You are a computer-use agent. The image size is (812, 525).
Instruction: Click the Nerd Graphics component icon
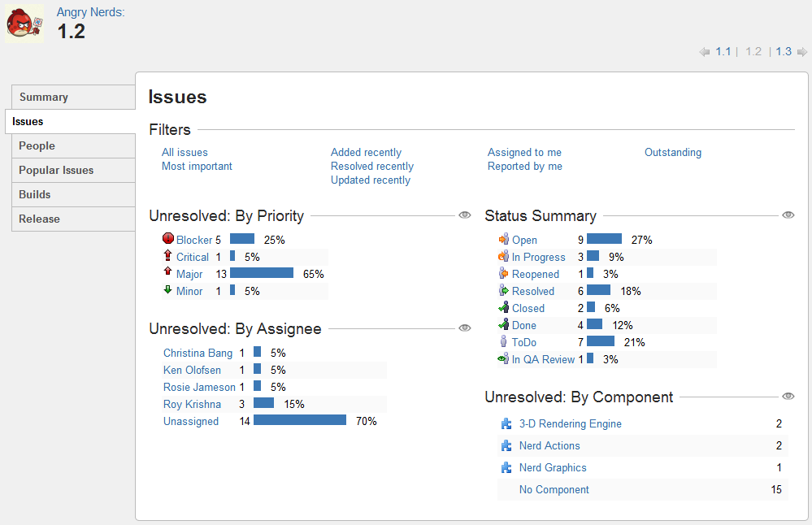coord(506,468)
